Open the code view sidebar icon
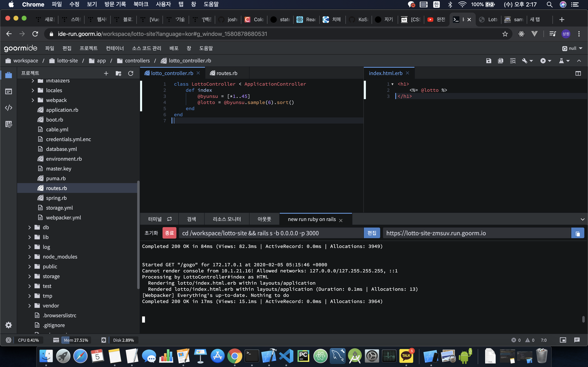Image resolution: width=588 pixels, height=367 pixels. (9, 108)
